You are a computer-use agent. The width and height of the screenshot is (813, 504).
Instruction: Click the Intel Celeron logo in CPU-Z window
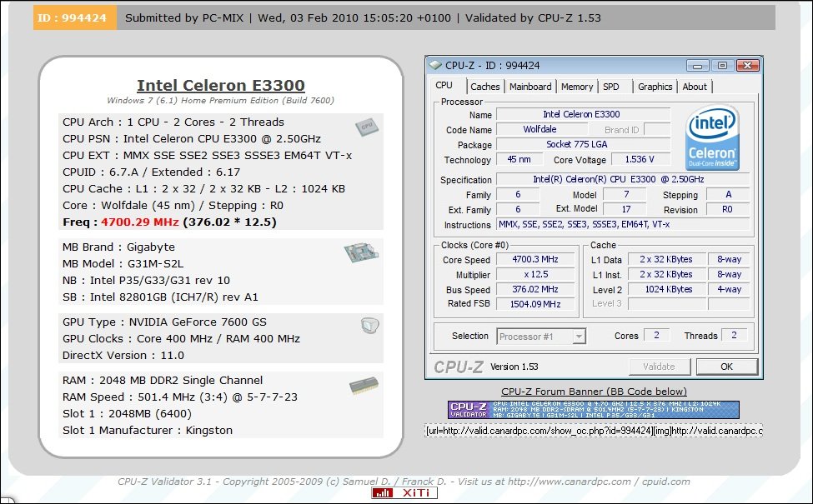(x=712, y=137)
